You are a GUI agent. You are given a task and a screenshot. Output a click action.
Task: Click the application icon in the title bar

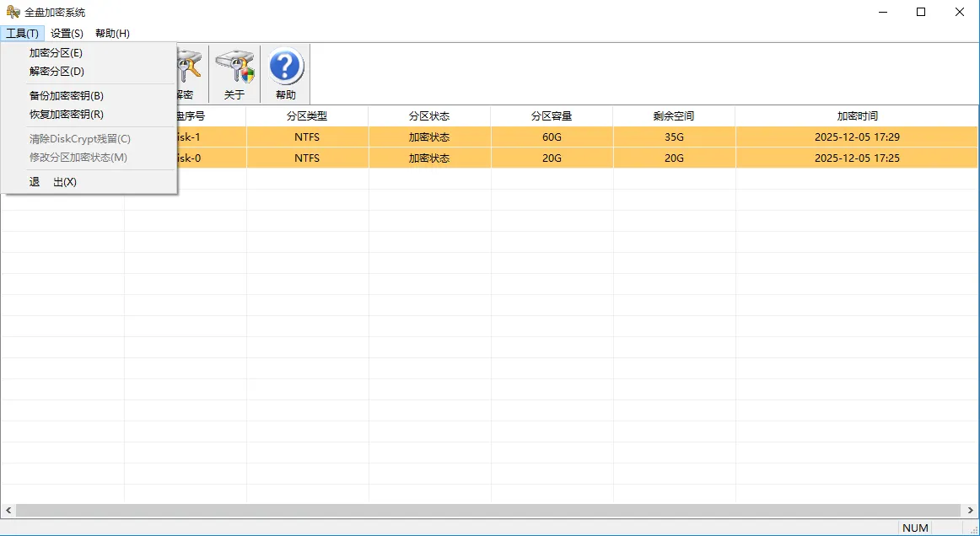coord(10,11)
